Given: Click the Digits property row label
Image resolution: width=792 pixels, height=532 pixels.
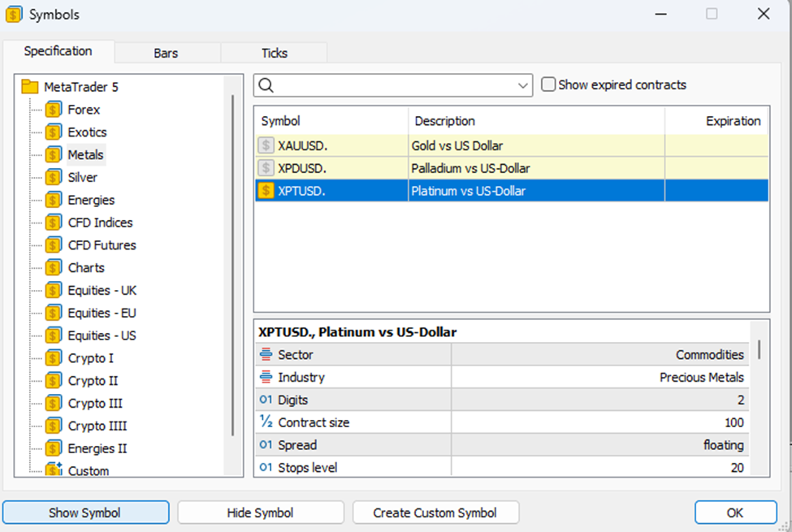Looking at the screenshot, I should 293,400.
